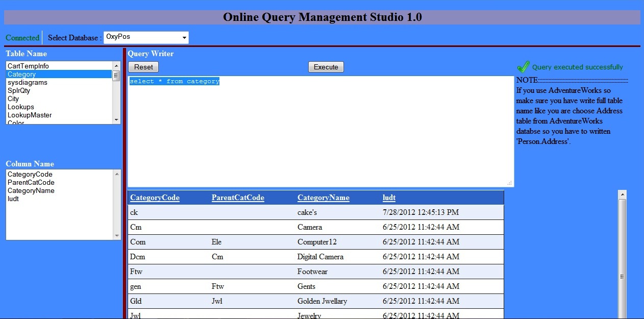Click the query text area resize grip
The image size is (644, 319).
509,183
